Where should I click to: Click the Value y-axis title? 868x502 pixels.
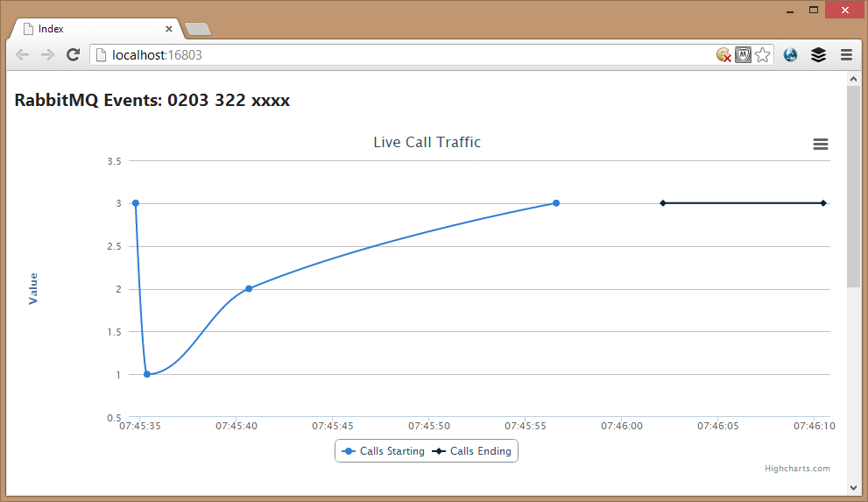(x=32, y=288)
